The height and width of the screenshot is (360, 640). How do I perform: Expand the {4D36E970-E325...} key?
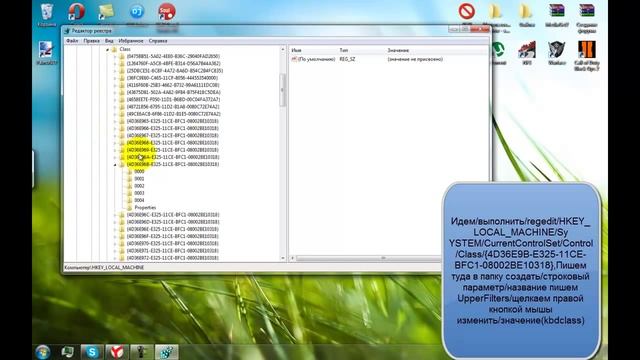tap(115, 244)
